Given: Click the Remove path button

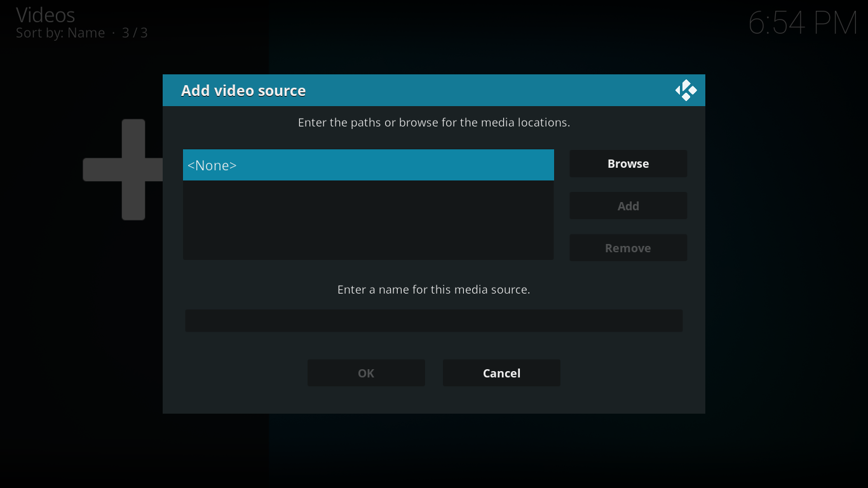Looking at the screenshot, I should [628, 248].
